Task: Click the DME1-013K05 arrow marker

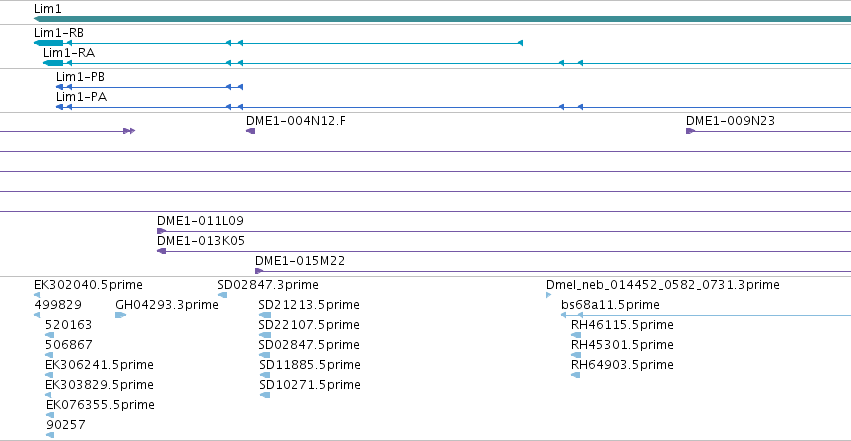Action: coord(161,251)
